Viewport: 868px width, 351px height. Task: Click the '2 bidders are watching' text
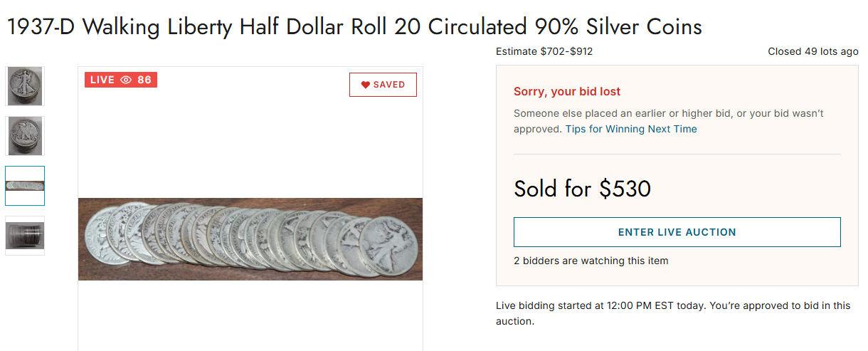[x=591, y=261]
